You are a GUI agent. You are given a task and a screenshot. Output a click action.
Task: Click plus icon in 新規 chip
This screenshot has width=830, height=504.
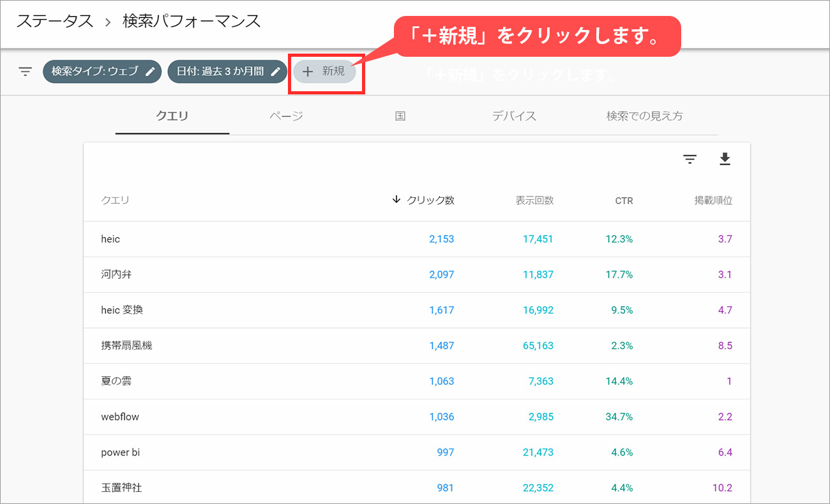(308, 71)
